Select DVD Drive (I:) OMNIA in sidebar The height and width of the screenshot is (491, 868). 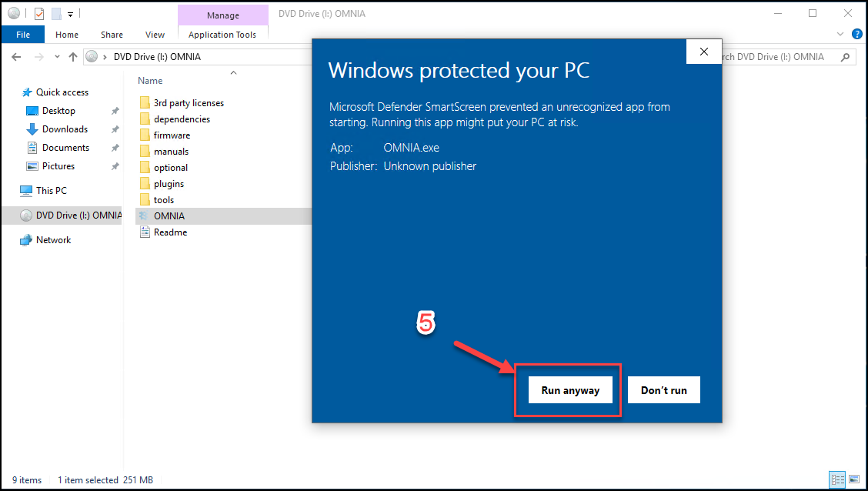[62, 215]
